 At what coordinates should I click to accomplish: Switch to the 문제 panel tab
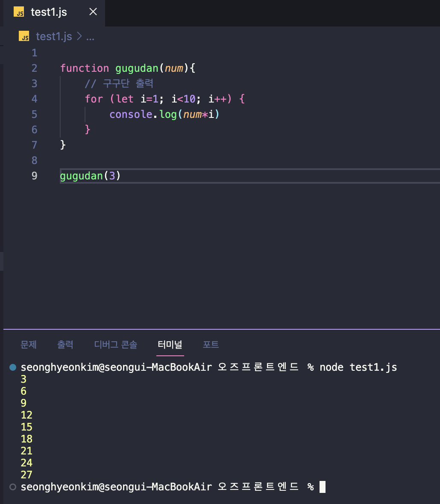tap(28, 345)
